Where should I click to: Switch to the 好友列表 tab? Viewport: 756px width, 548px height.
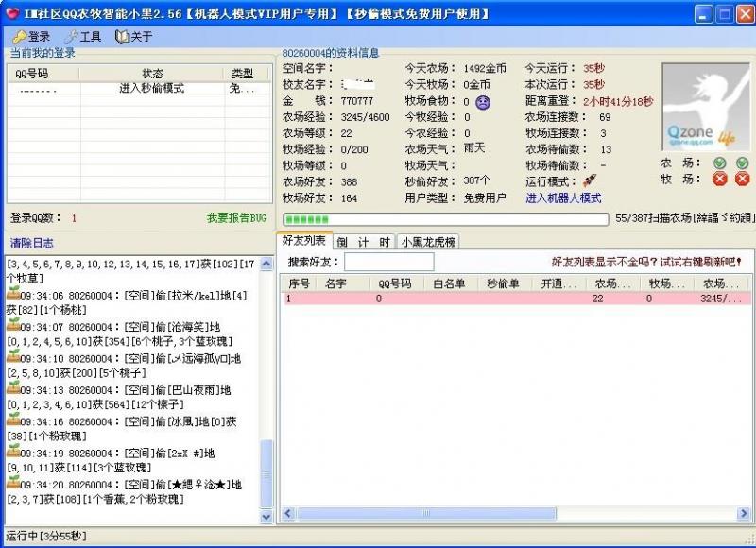coord(304,241)
